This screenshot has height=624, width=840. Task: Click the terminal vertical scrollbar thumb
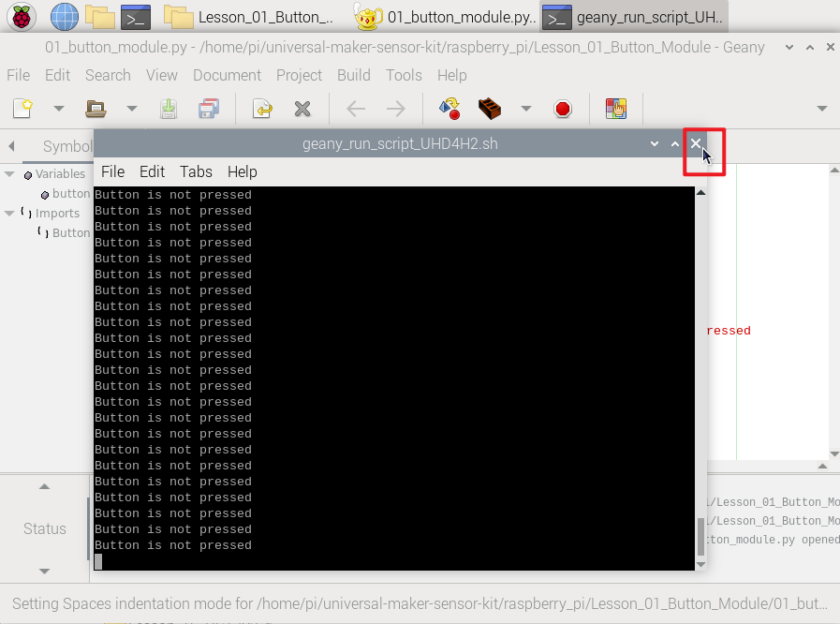[x=700, y=537]
